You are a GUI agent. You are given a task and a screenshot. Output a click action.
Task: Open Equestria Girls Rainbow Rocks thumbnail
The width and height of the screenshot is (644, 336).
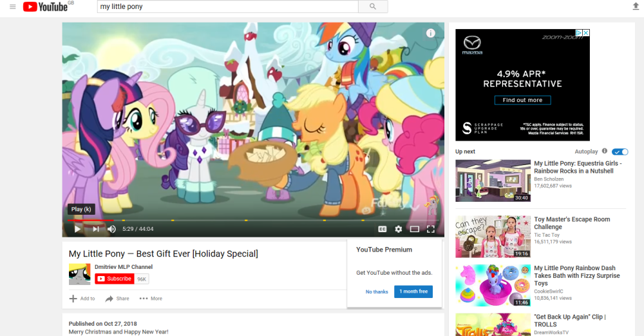click(493, 181)
